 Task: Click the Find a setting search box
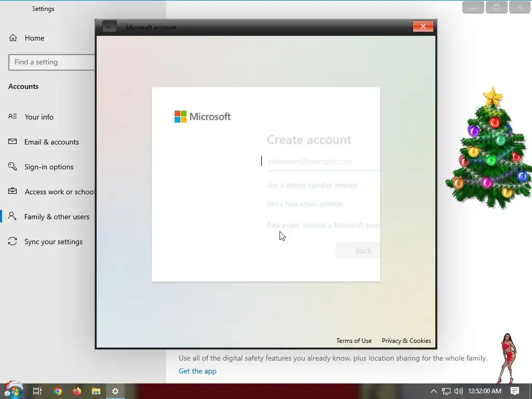pos(51,62)
